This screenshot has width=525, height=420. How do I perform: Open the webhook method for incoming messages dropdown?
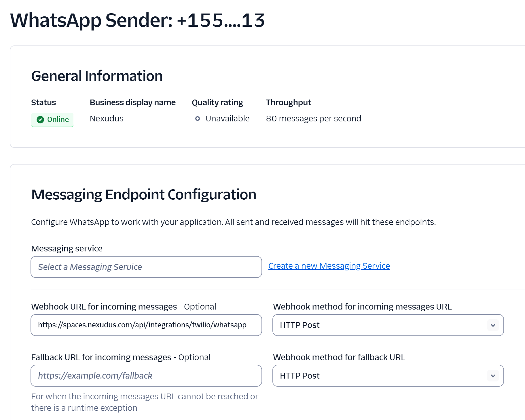tap(388, 325)
